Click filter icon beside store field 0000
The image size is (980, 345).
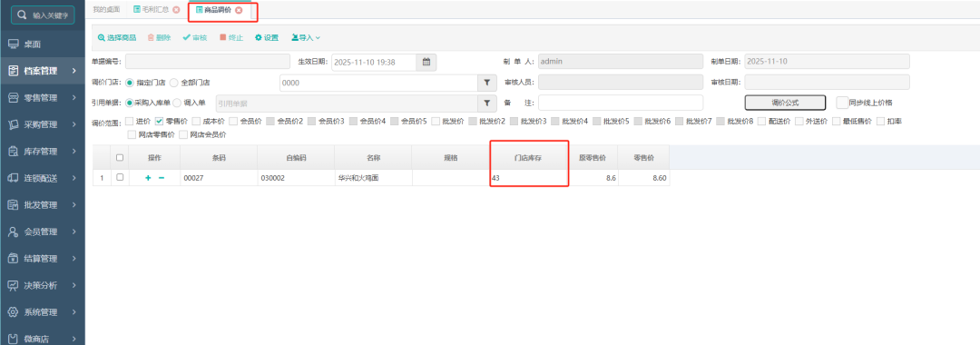pos(487,83)
